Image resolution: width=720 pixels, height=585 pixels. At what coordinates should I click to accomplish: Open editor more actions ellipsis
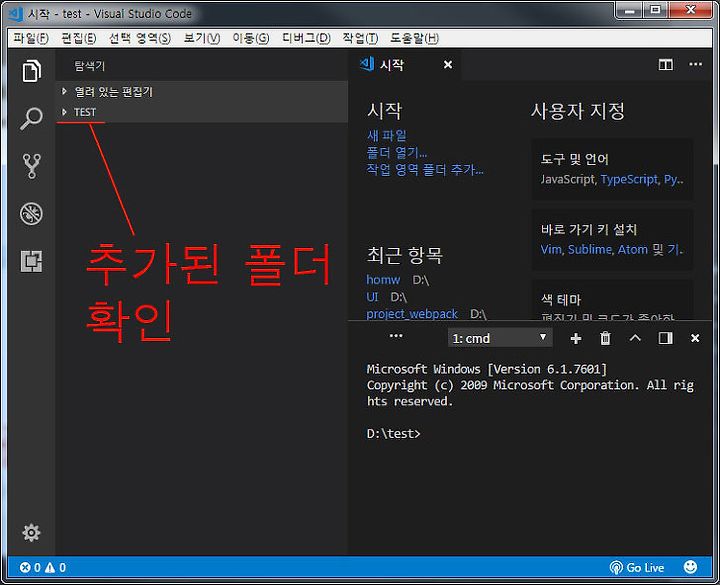(695, 64)
